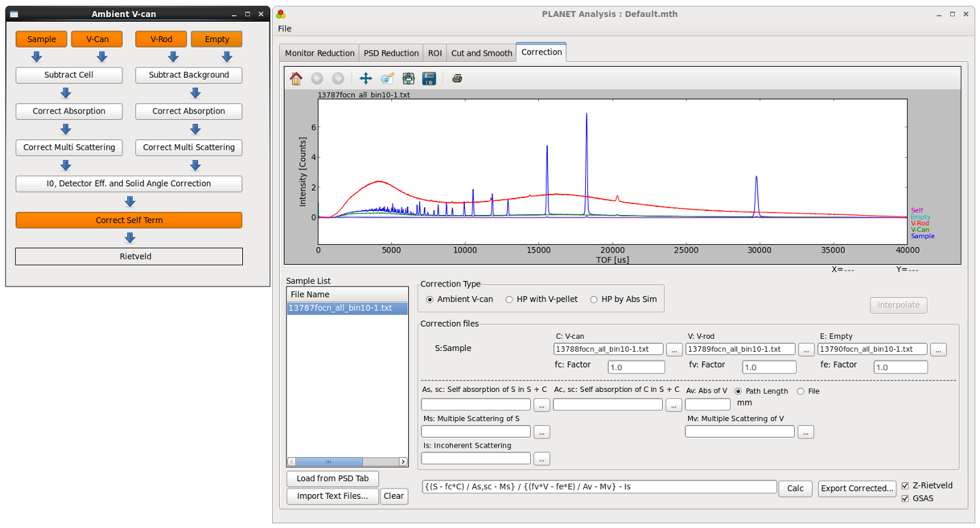The width and height of the screenshot is (980, 528).
Task: Switch to ROI tab
Action: (x=435, y=53)
